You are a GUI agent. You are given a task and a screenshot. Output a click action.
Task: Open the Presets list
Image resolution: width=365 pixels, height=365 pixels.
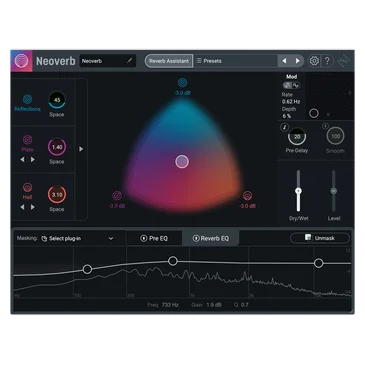236,61
